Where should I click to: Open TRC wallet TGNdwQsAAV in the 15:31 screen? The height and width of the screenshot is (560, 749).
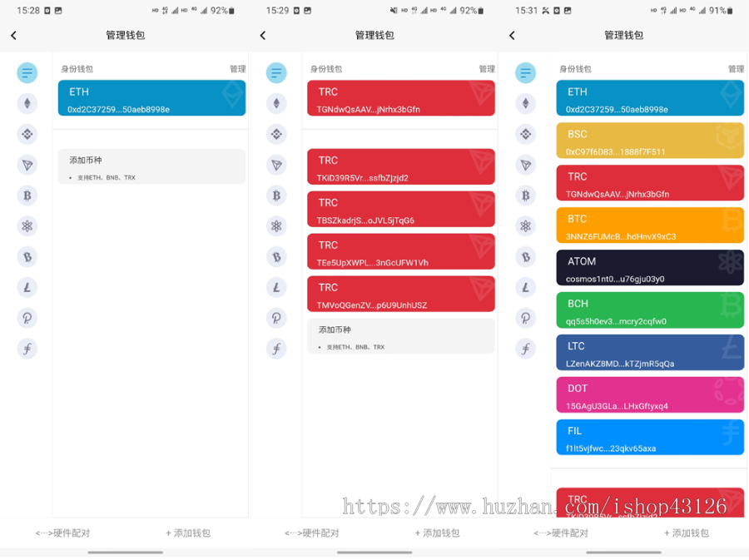coord(650,183)
